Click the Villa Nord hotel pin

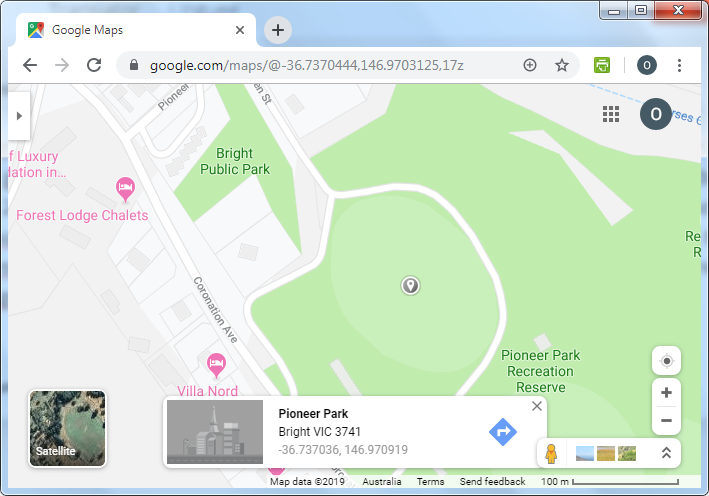pos(217,365)
